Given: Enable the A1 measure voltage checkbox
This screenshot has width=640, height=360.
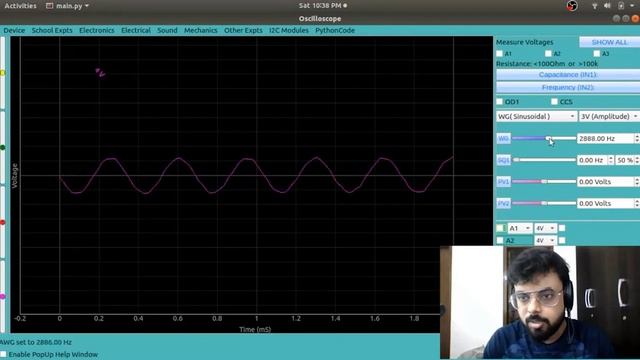Looking at the screenshot, I should pyautogui.click(x=499, y=53).
